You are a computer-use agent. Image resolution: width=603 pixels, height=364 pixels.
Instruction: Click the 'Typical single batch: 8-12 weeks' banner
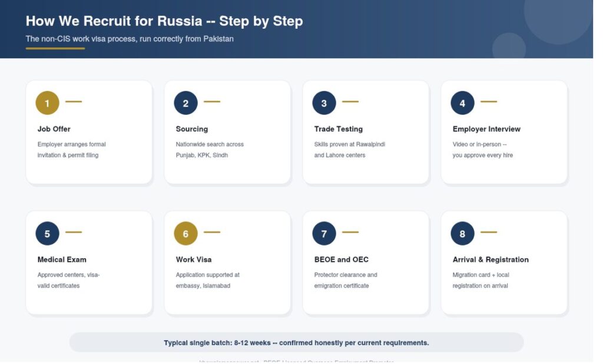click(x=297, y=342)
